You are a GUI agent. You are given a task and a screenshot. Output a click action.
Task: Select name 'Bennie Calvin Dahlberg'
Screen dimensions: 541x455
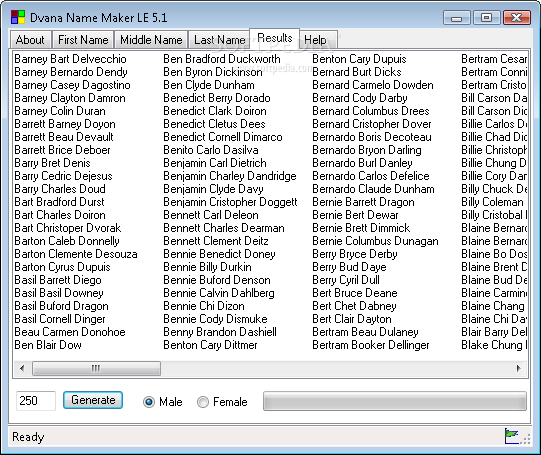[x=219, y=293]
